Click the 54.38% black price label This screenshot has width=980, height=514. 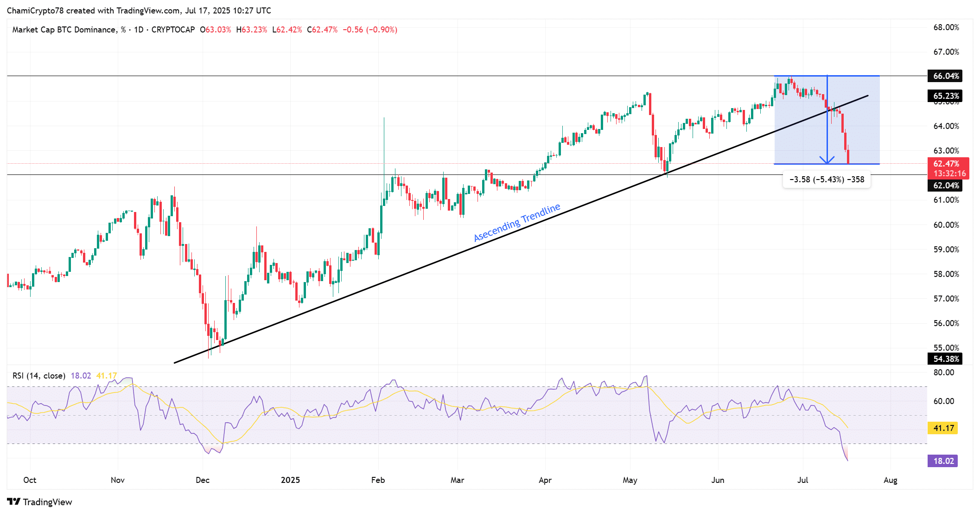point(945,359)
